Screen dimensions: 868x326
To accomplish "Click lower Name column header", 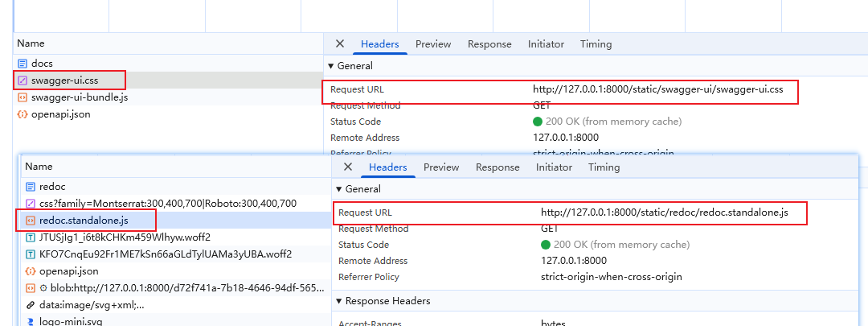I will (x=176, y=167).
